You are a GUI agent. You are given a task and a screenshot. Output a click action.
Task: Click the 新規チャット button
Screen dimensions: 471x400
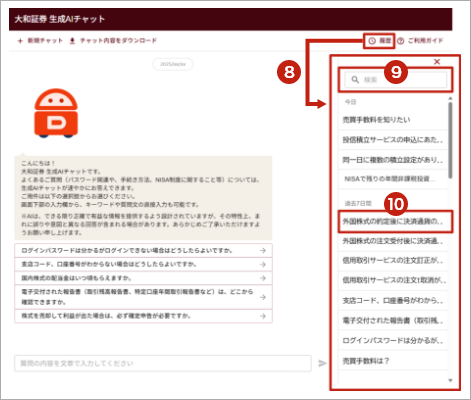coord(40,41)
